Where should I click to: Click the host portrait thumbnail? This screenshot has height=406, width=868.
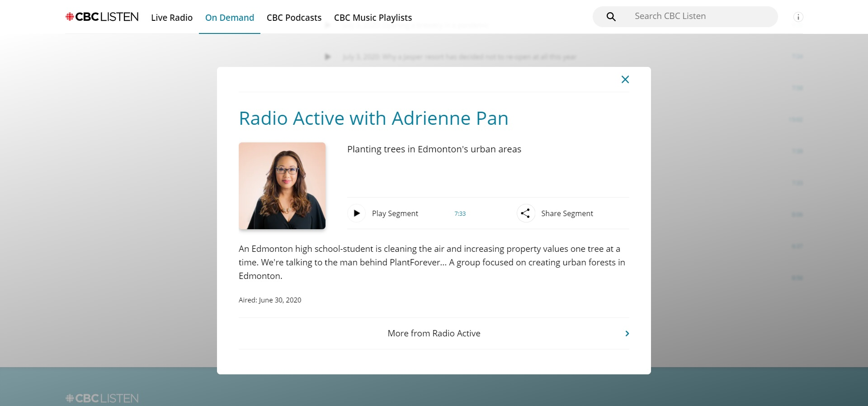tap(282, 186)
